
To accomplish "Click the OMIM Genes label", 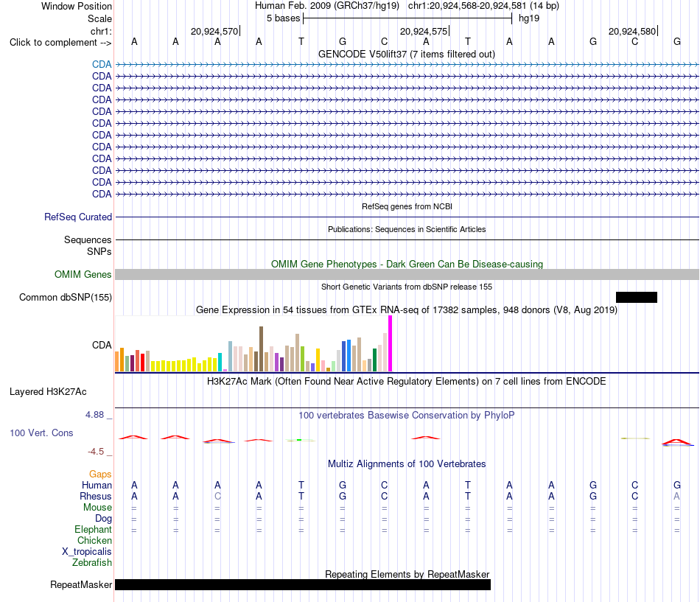I will tap(83, 275).
